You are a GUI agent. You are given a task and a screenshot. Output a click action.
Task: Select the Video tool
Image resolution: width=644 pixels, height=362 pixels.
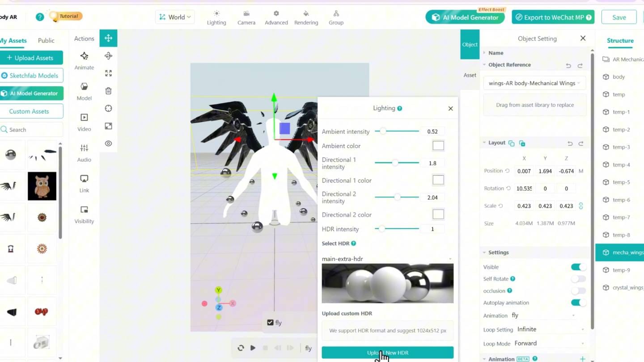click(84, 122)
